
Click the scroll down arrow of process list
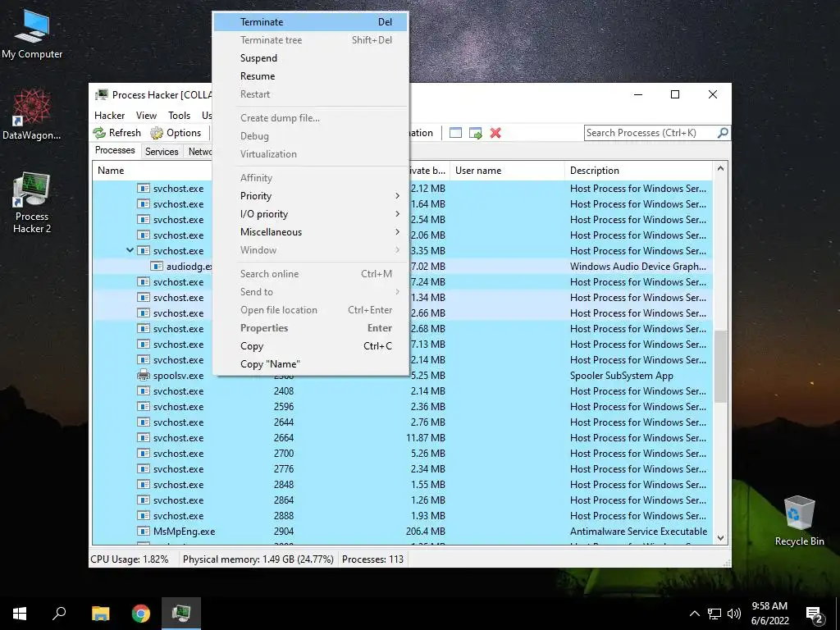[x=720, y=538]
